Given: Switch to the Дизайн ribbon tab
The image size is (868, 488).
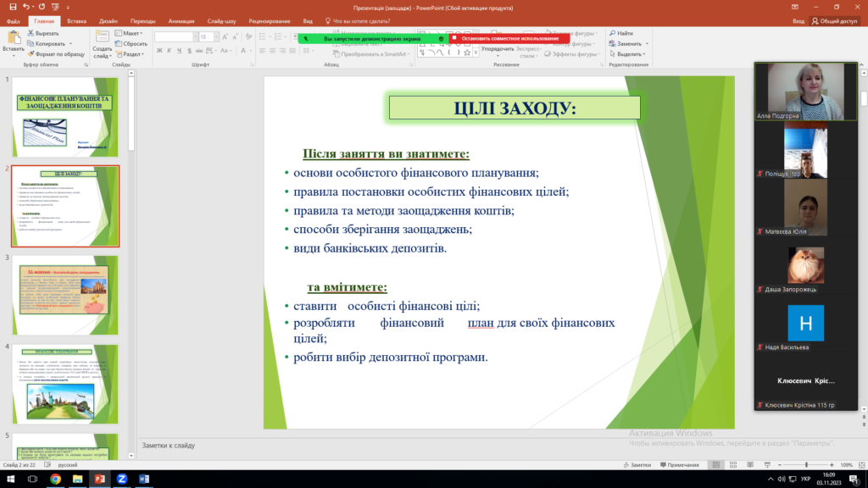Looking at the screenshot, I should click(108, 21).
